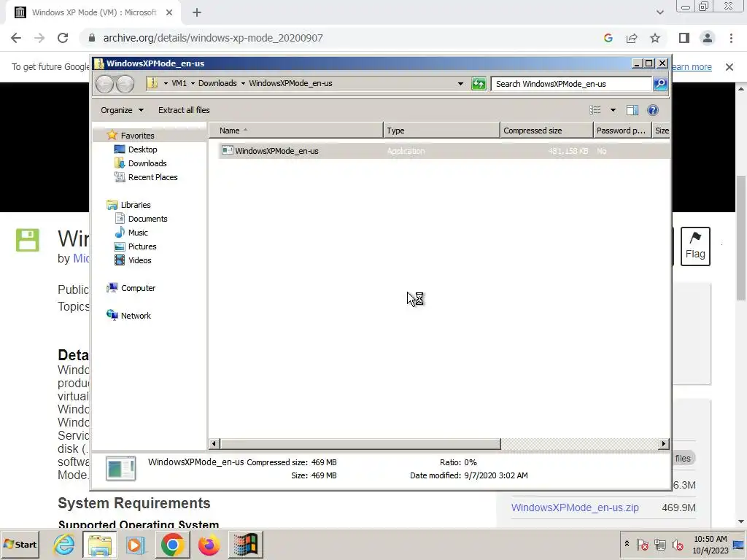Open Pictures library
This screenshot has height=560, width=747.
(142, 246)
